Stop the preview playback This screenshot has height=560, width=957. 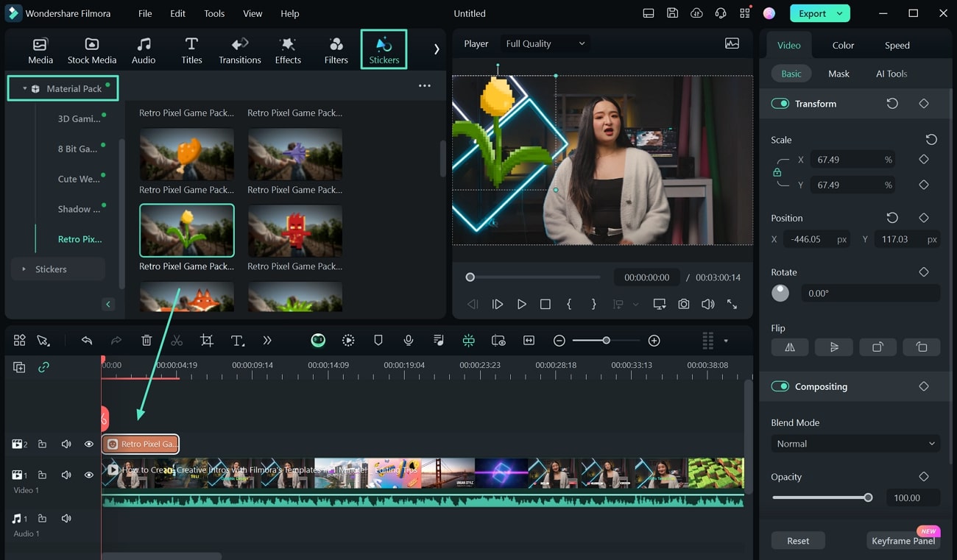pos(545,304)
